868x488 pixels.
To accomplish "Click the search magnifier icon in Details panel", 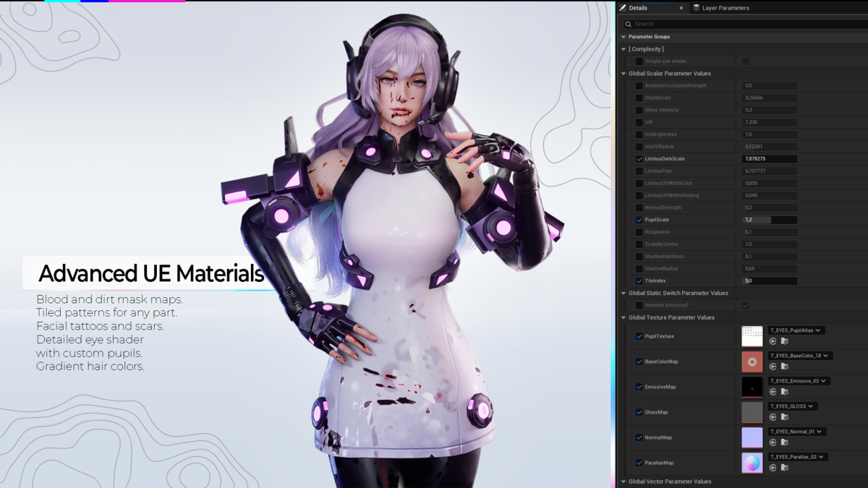I will (x=628, y=24).
